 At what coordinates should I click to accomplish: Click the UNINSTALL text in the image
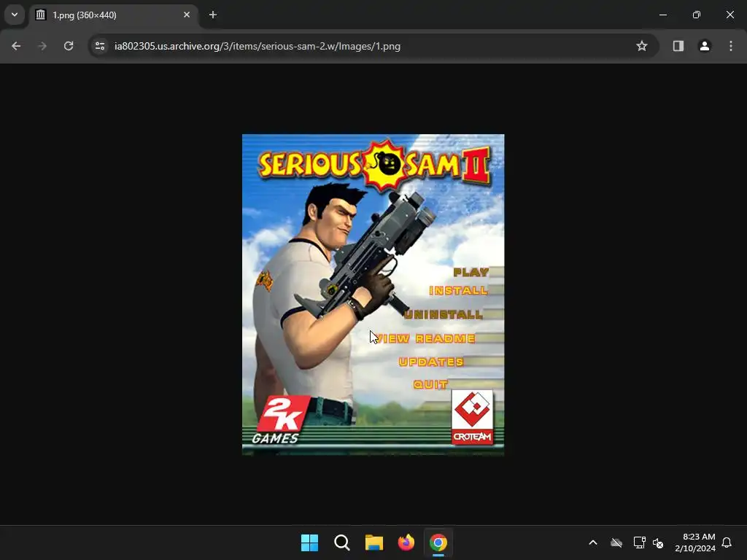click(x=444, y=314)
